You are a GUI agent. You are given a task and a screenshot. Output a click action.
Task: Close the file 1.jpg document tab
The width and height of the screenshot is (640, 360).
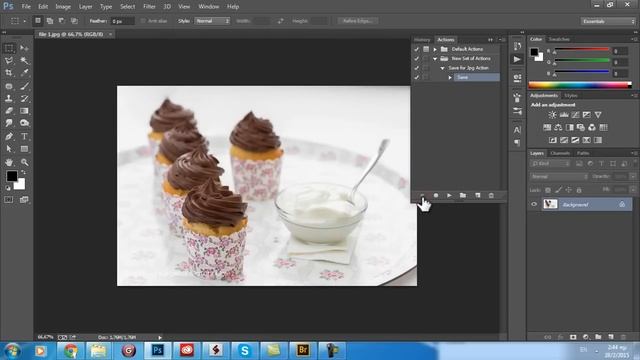110,34
